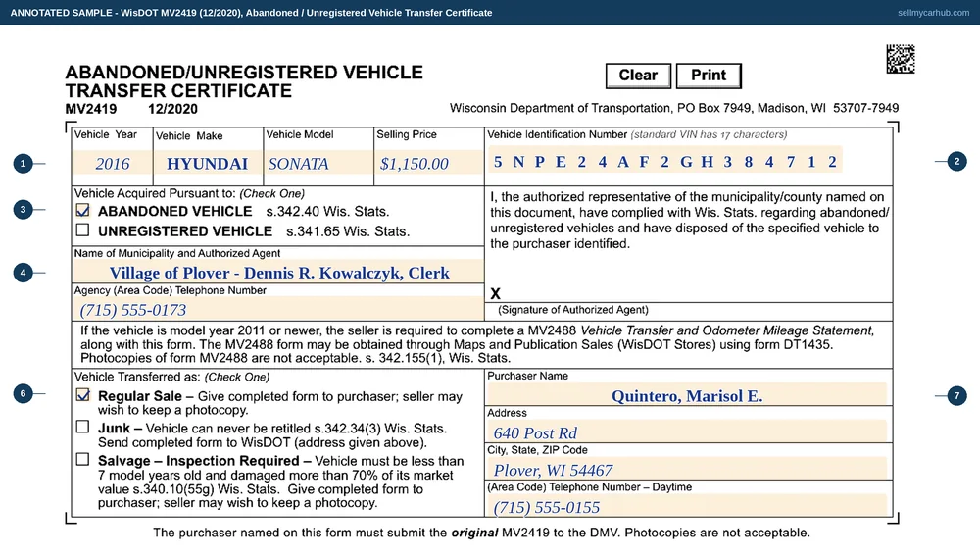Click the 's.341.65 Wis. Stats.' text

point(348,231)
